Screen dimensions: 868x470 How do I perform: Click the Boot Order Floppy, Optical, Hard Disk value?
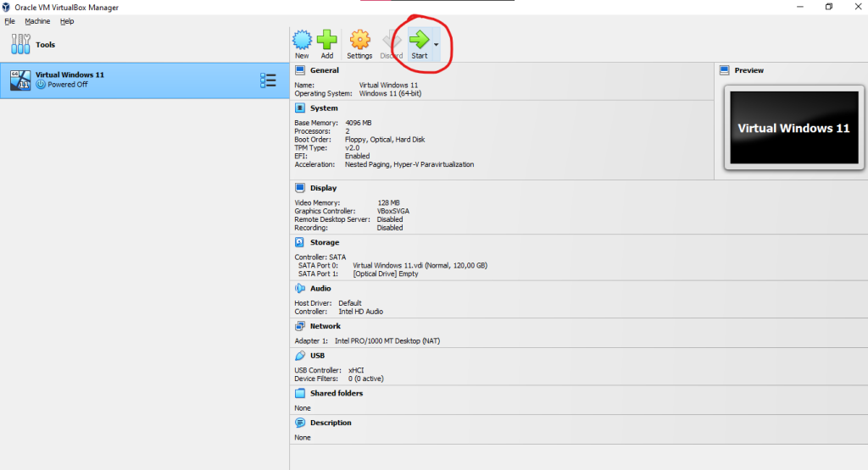385,140
